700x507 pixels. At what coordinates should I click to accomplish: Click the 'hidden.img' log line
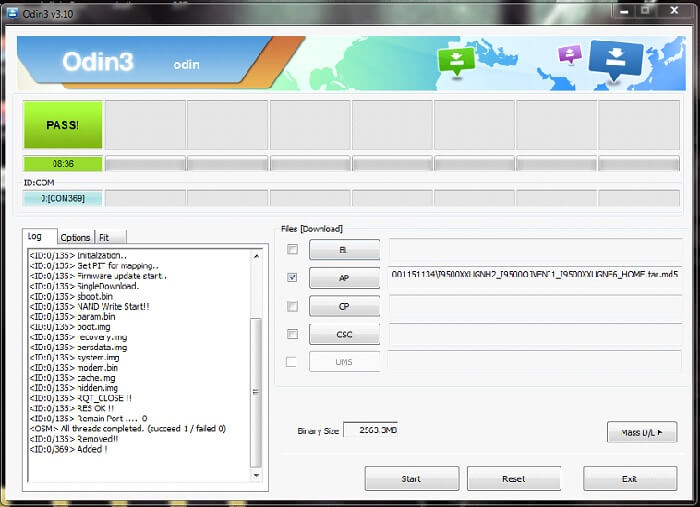[74, 388]
